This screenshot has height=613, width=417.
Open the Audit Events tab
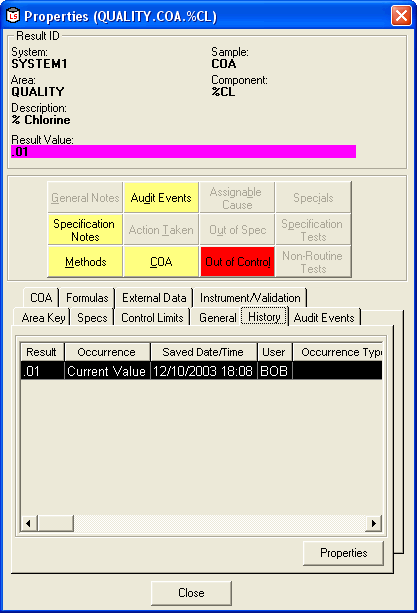(x=324, y=318)
